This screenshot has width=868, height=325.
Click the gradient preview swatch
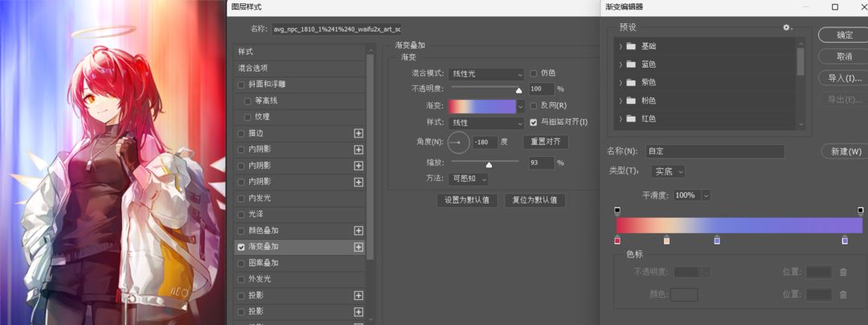click(x=481, y=105)
